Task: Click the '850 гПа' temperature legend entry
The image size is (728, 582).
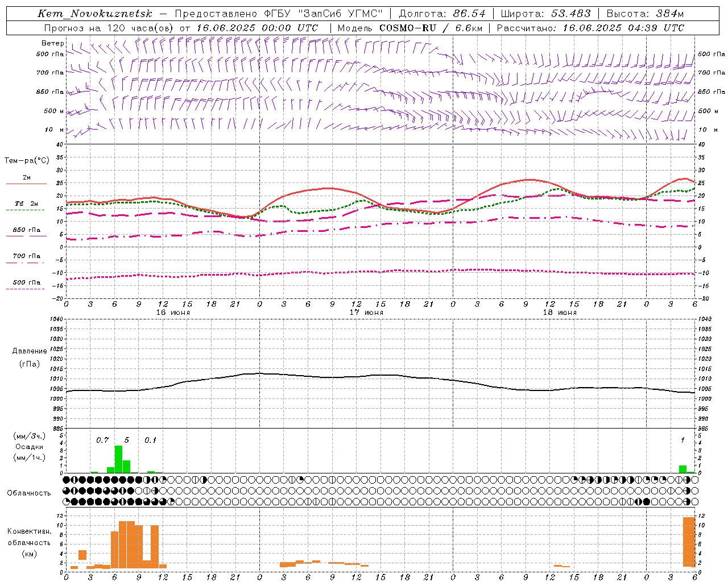Action: (x=27, y=230)
